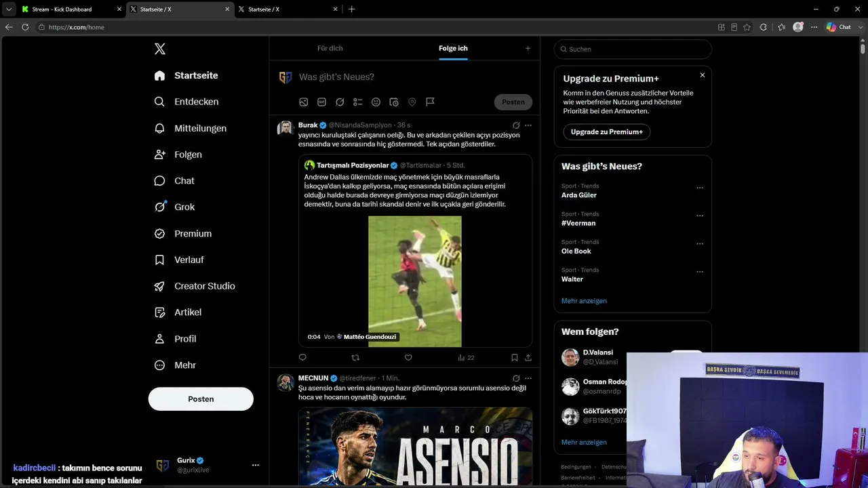Open Burak's profile avatar
This screenshot has width=868, height=488.
point(285,128)
